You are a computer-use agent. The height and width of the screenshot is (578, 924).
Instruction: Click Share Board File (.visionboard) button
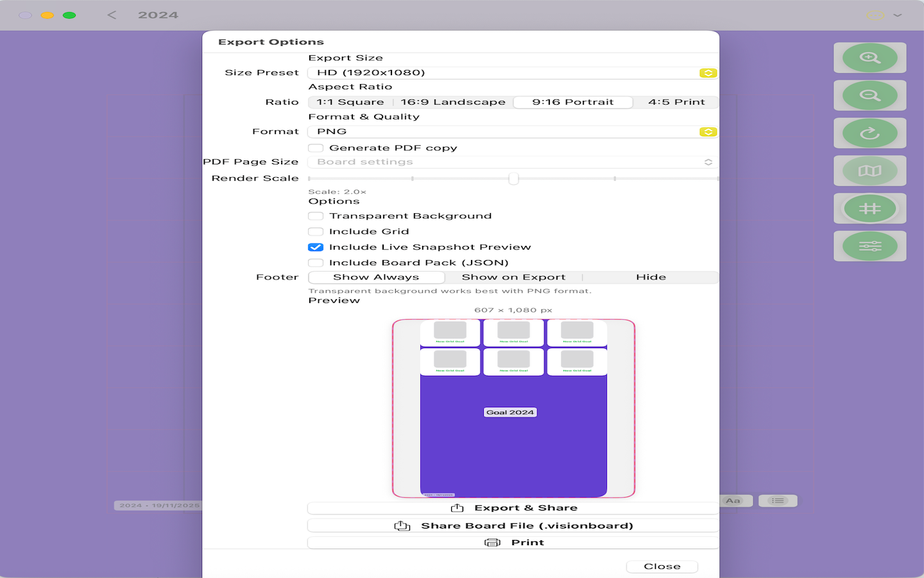(x=513, y=526)
